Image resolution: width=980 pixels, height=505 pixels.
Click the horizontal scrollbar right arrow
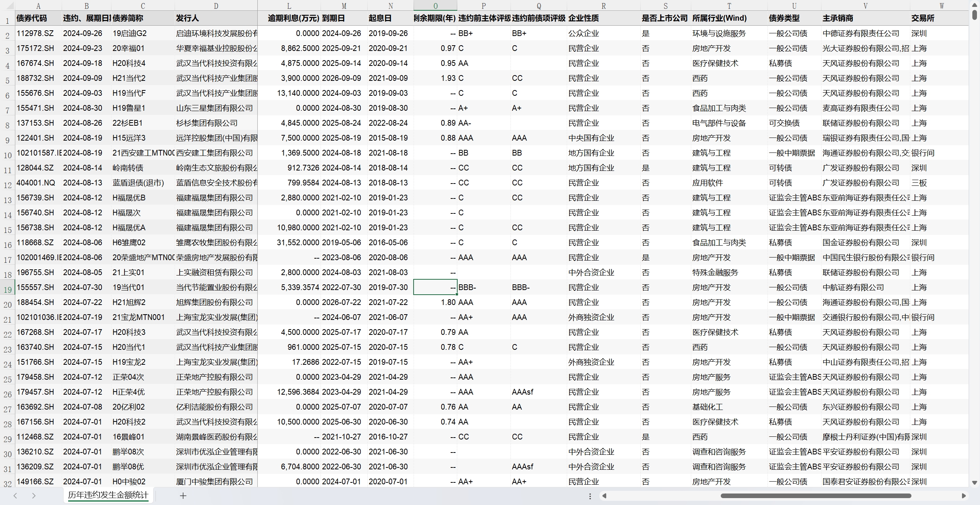click(x=964, y=496)
